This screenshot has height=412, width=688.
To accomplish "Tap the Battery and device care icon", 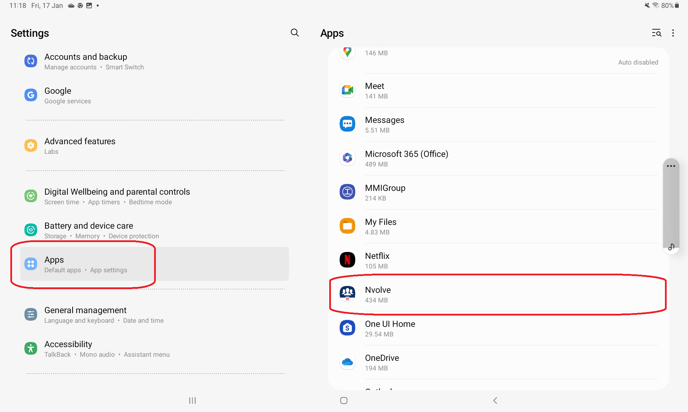I will point(31,229).
